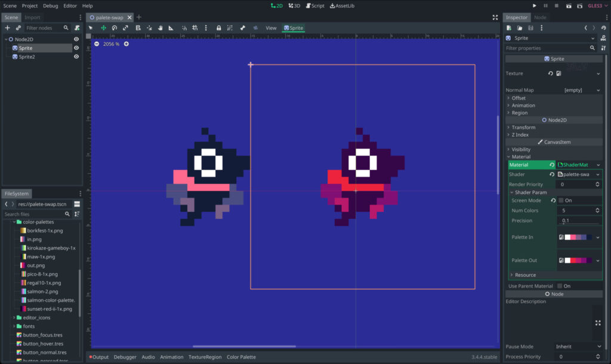Switch to the Script workspace

315,5
